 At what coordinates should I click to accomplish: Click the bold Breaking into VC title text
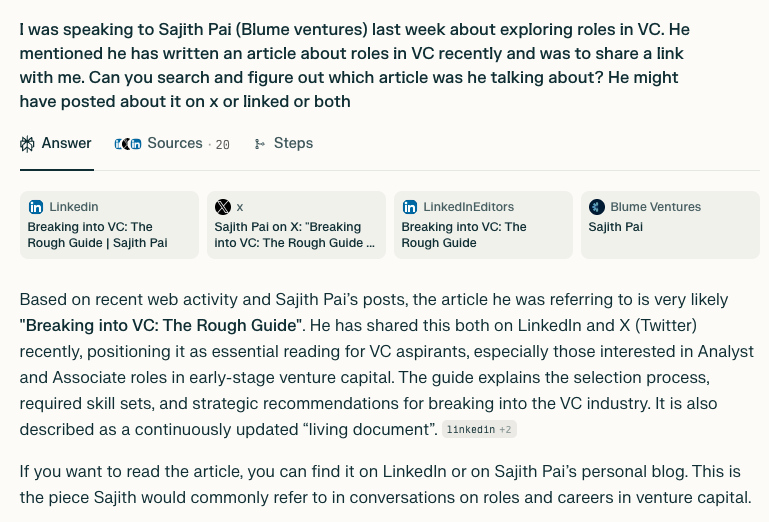[x=161, y=326]
